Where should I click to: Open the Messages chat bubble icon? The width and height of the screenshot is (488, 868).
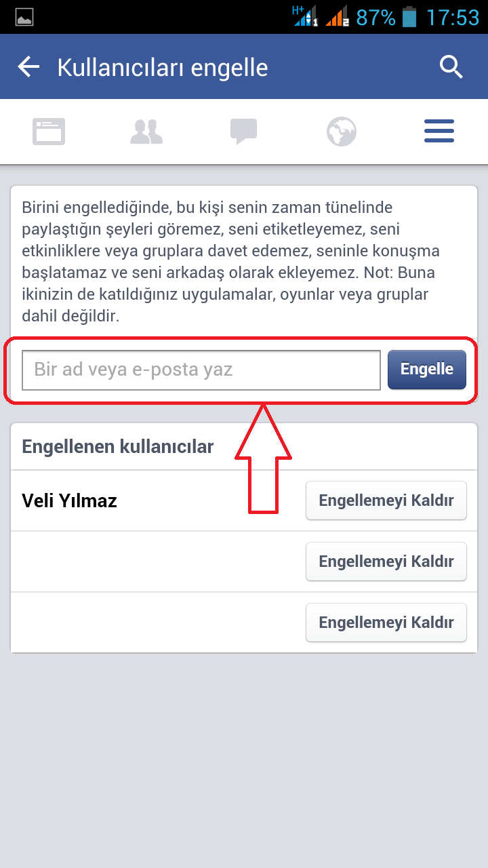[243, 132]
